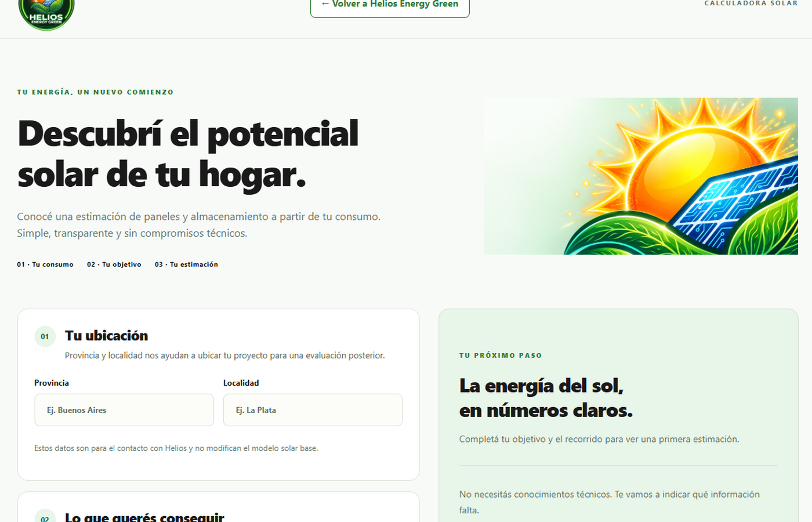
Task: Click the note about contacto con Helios
Action: click(176, 448)
